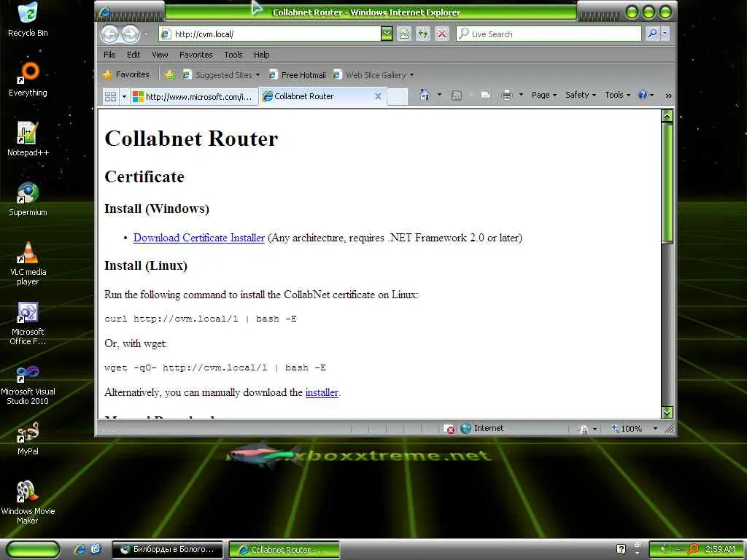The height and width of the screenshot is (560, 747).
Task: Click the green vertical scrollbar thumb
Action: (x=667, y=183)
